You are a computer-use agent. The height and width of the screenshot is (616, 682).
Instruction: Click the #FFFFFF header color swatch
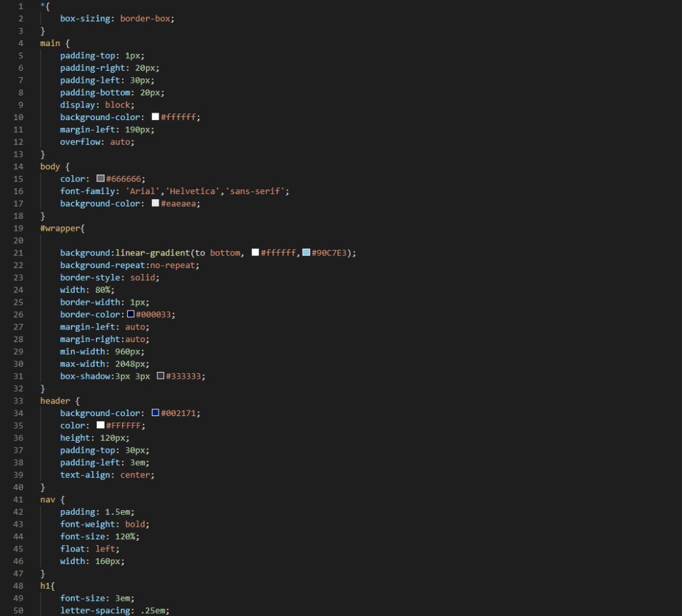pos(101,425)
